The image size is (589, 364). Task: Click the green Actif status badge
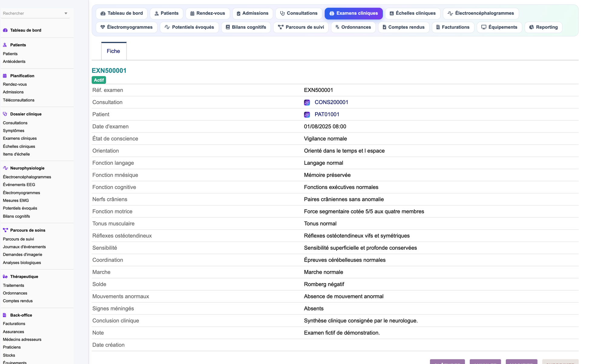99,80
